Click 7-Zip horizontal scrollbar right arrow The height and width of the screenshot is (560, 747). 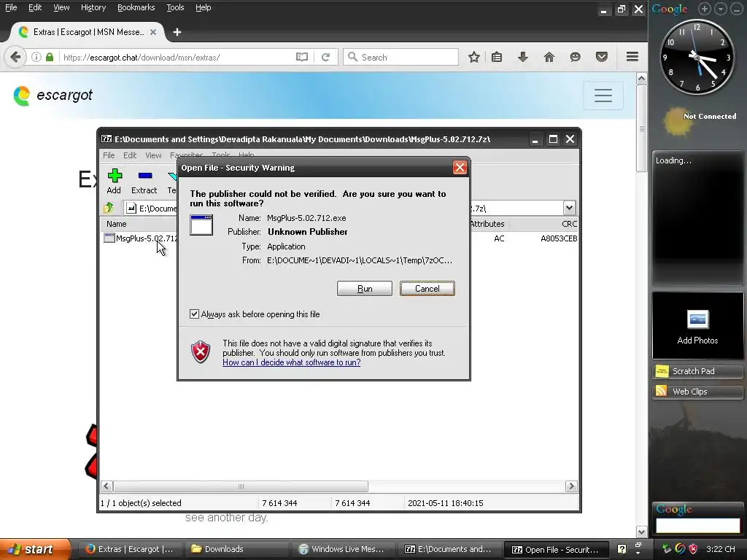point(570,486)
